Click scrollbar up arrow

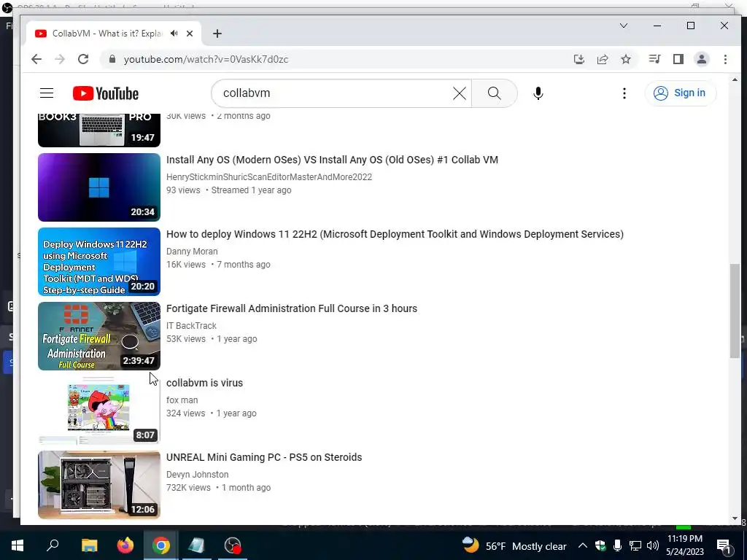735,79
